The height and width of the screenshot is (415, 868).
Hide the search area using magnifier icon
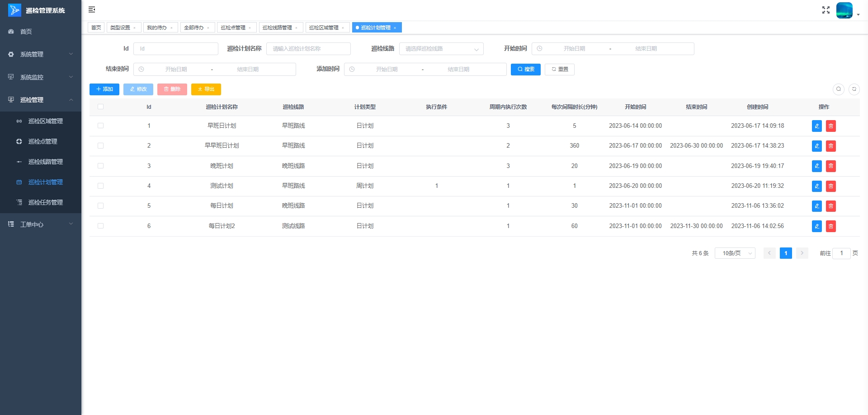tap(838, 89)
